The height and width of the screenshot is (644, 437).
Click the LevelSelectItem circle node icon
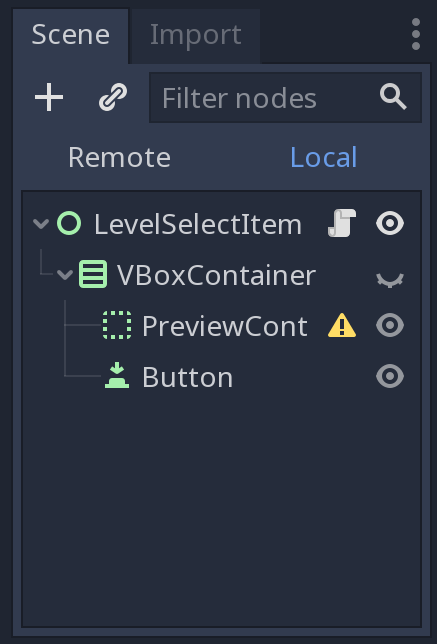(69, 223)
